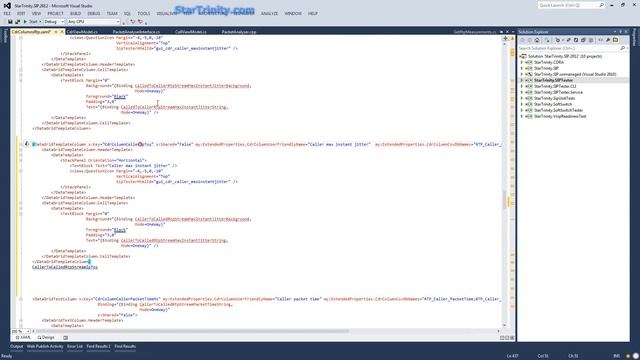Expand the StarTrinity.SoftSwitch project node
This screenshot has height=360, width=640.
[x=522, y=104]
